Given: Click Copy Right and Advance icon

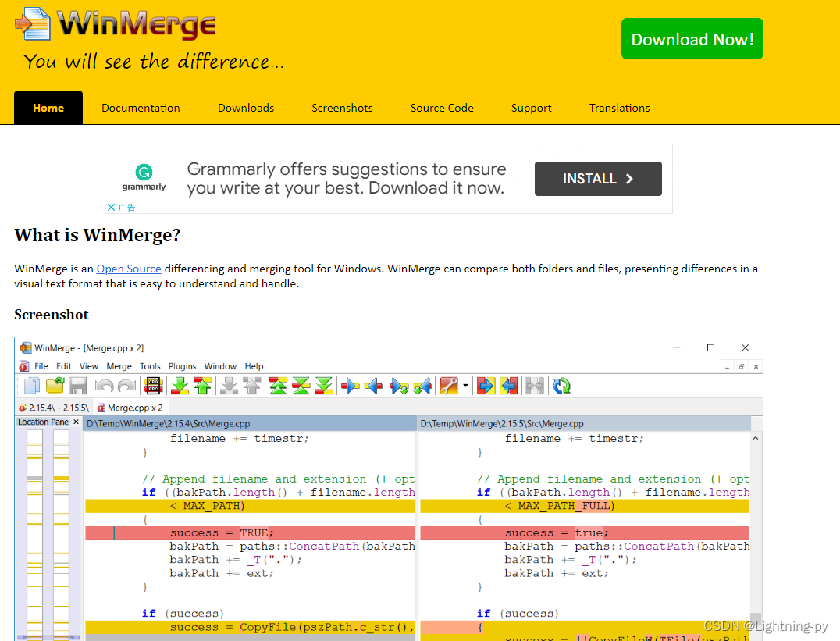Looking at the screenshot, I should 400,386.
